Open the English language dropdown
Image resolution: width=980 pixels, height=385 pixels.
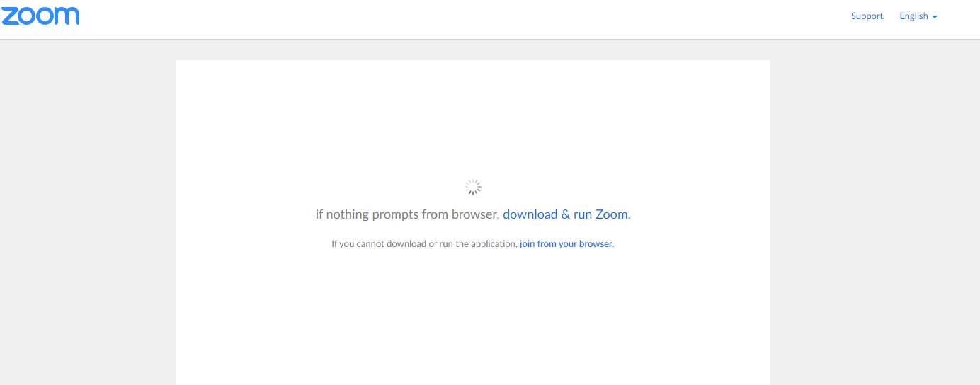[x=918, y=16]
